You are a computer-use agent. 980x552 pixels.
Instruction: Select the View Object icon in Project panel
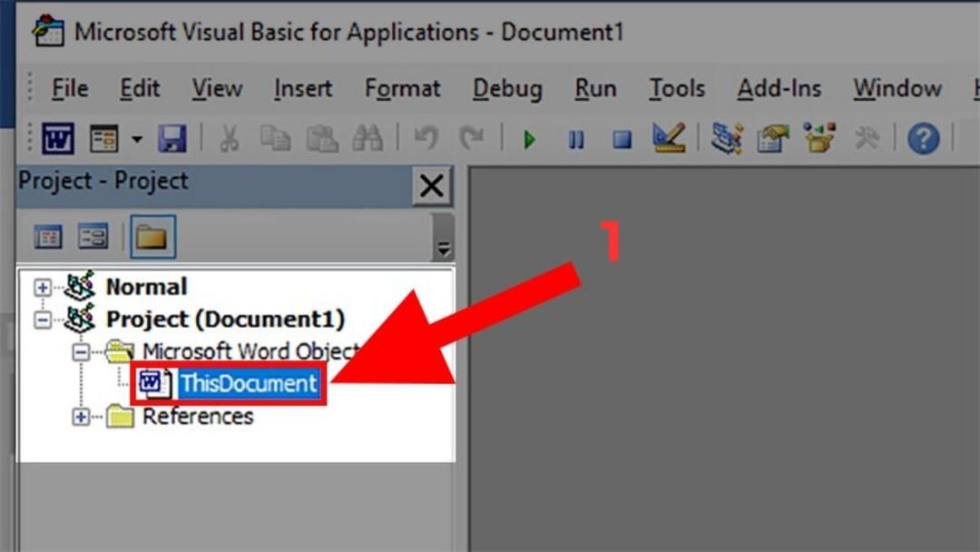click(x=93, y=235)
